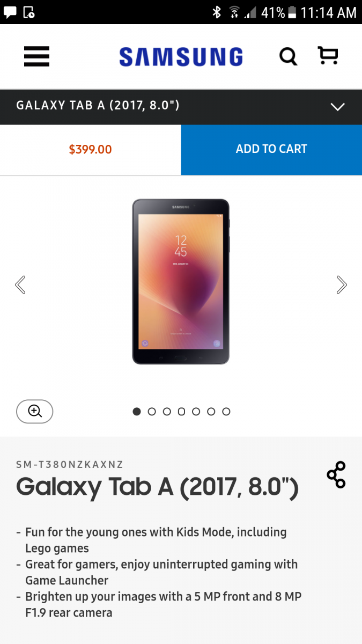Tap the Bluetooth status bar icon
This screenshot has height=644, width=362.
pyautogui.click(x=217, y=12)
